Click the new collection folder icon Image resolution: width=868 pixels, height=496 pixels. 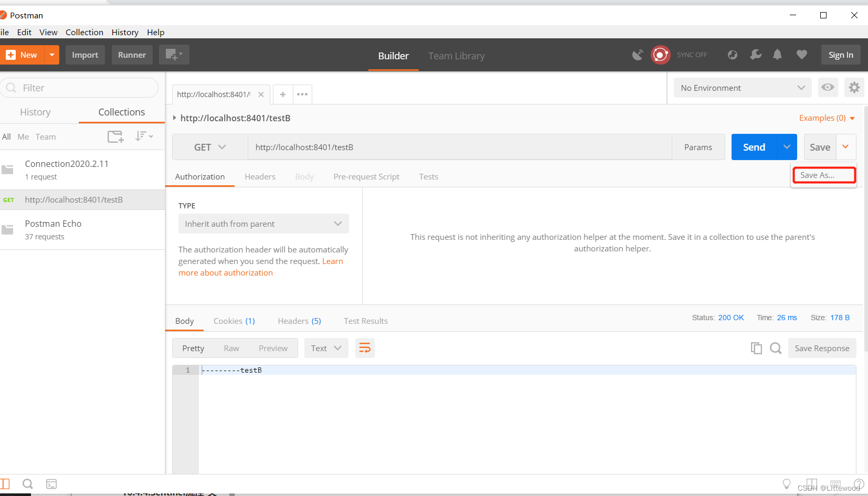point(115,136)
